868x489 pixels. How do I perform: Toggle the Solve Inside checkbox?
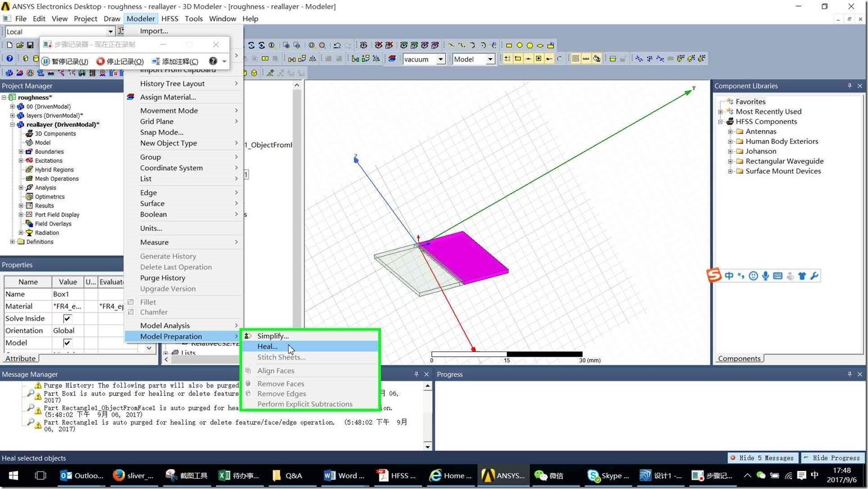[67, 319]
